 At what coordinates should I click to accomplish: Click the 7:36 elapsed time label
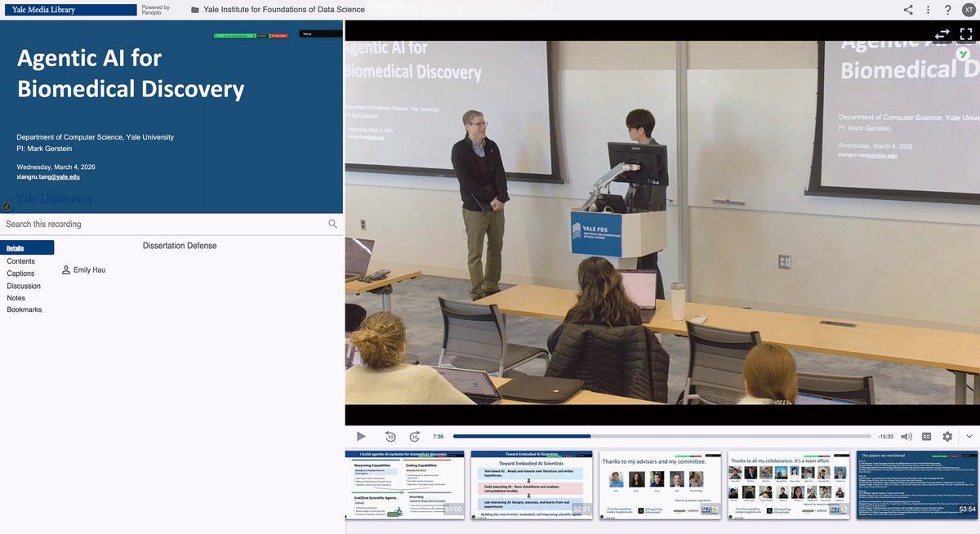[438, 437]
